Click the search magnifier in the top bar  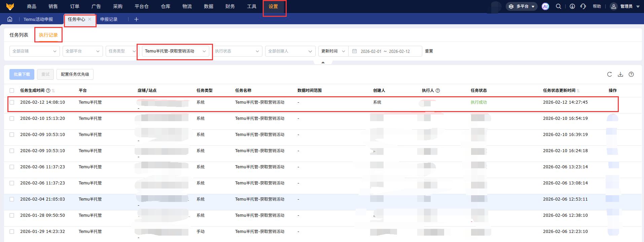tap(559, 6)
